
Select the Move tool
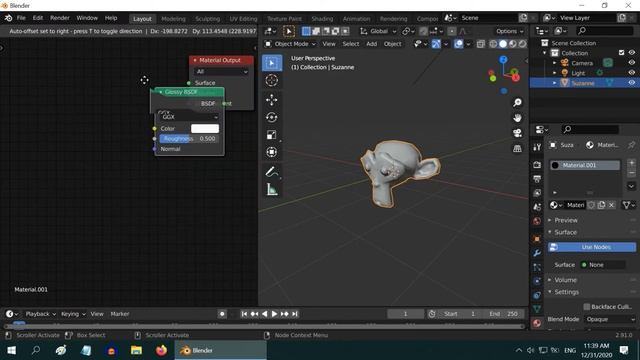click(272, 100)
